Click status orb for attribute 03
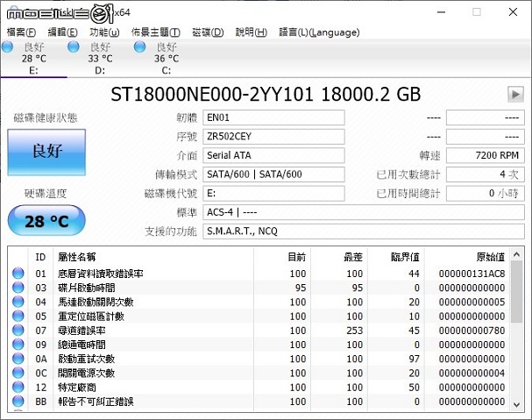 pyautogui.click(x=18, y=288)
